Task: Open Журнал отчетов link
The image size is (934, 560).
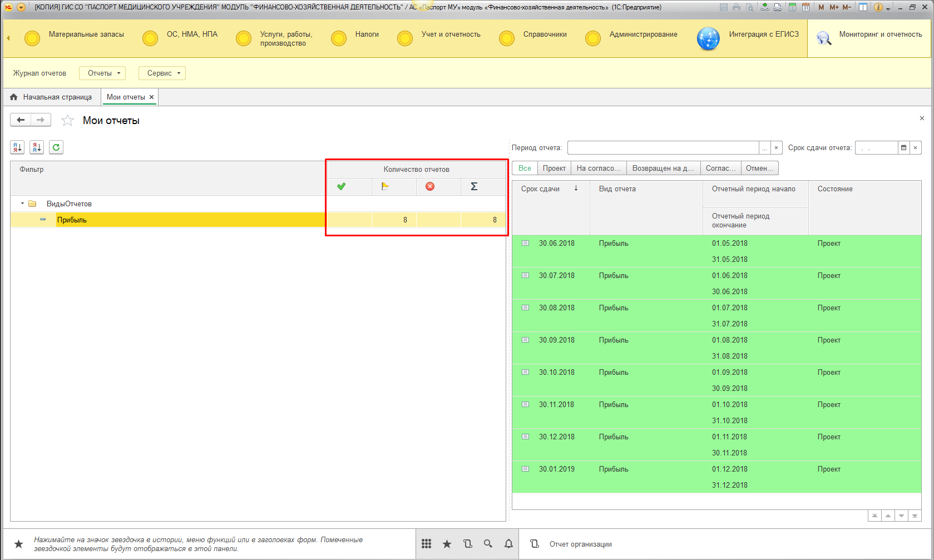Action: (39, 73)
